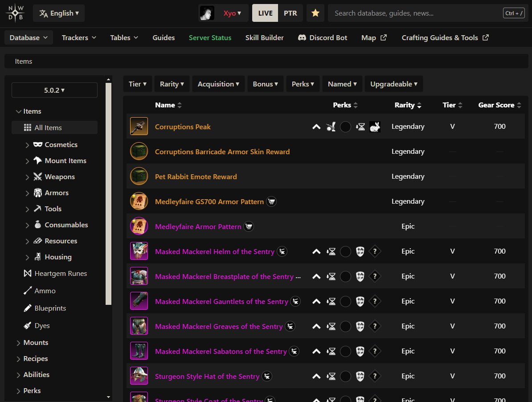Click the hourglass perk icon on Sturgeon Style Hat

coord(331,376)
